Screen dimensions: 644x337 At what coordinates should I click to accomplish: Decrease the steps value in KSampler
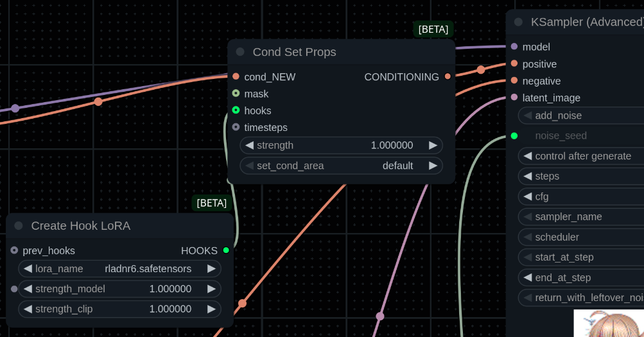click(528, 177)
